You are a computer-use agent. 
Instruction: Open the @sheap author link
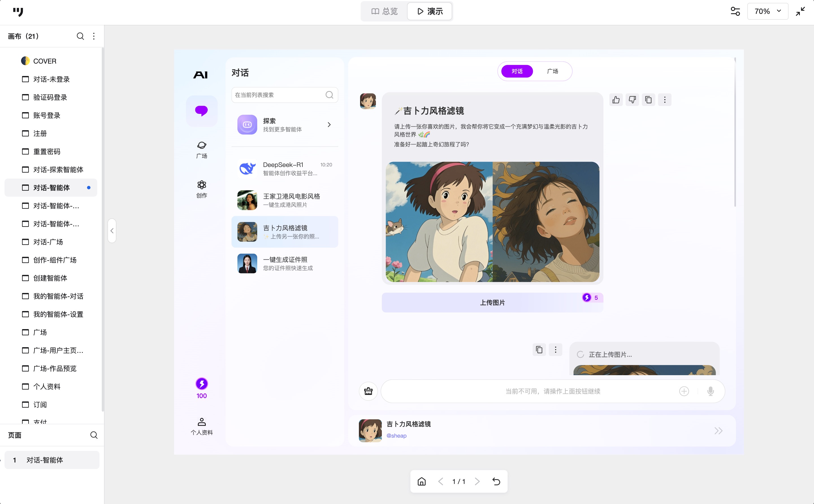coord(396,436)
